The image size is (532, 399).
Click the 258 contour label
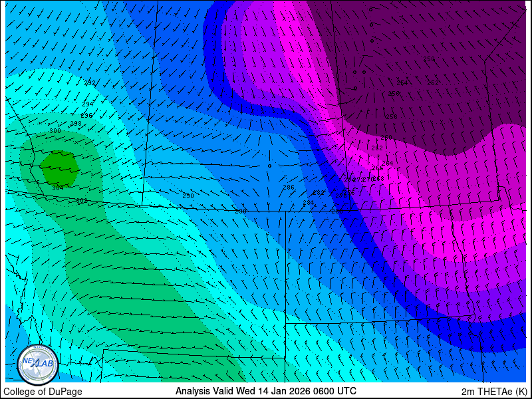392,117
